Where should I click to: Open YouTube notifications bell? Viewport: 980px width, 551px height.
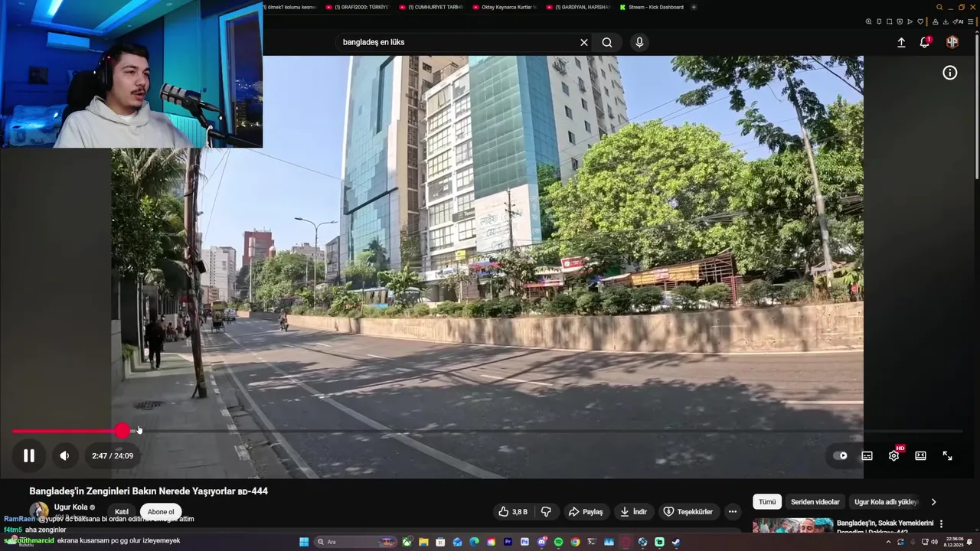click(925, 42)
